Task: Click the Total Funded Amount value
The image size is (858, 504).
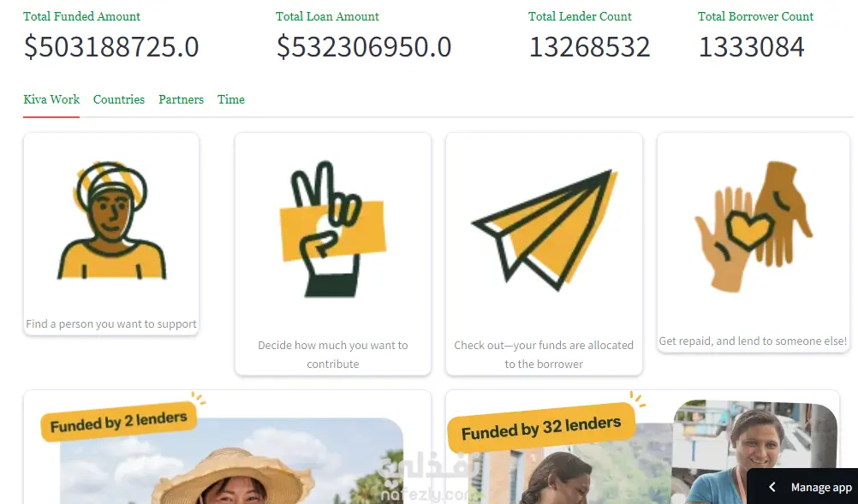Action: (111, 46)
